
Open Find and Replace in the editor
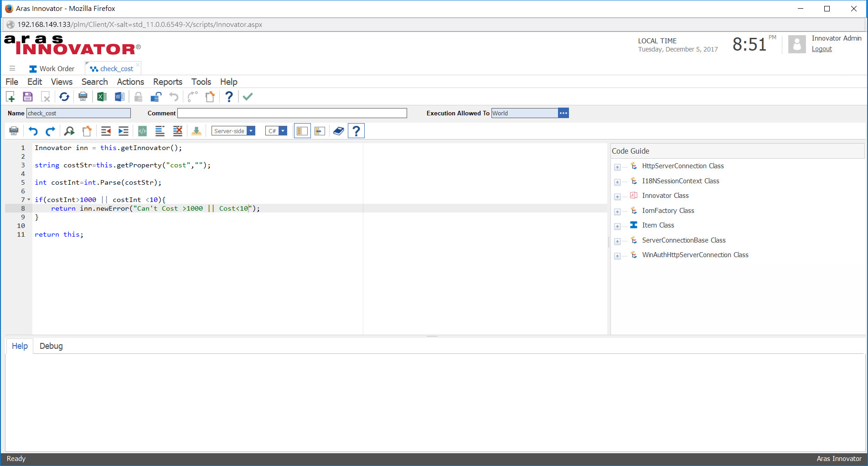pos(69,131)
